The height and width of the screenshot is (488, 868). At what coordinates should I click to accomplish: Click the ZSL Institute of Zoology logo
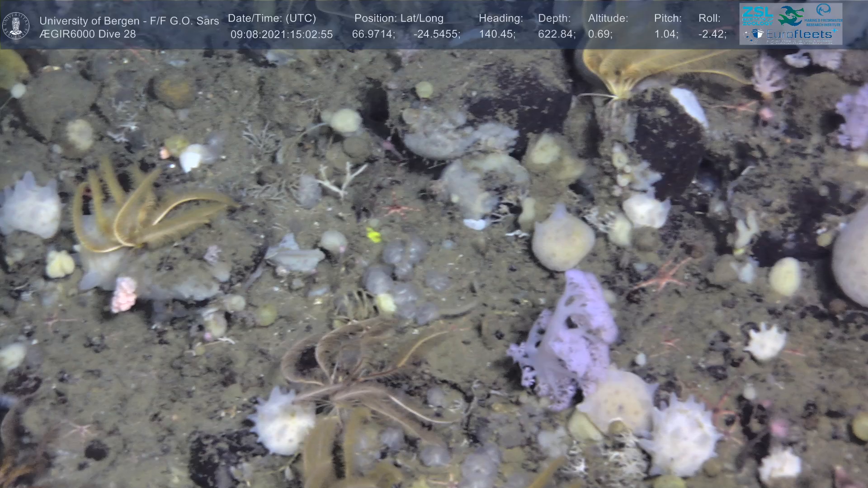click(758, 15)
